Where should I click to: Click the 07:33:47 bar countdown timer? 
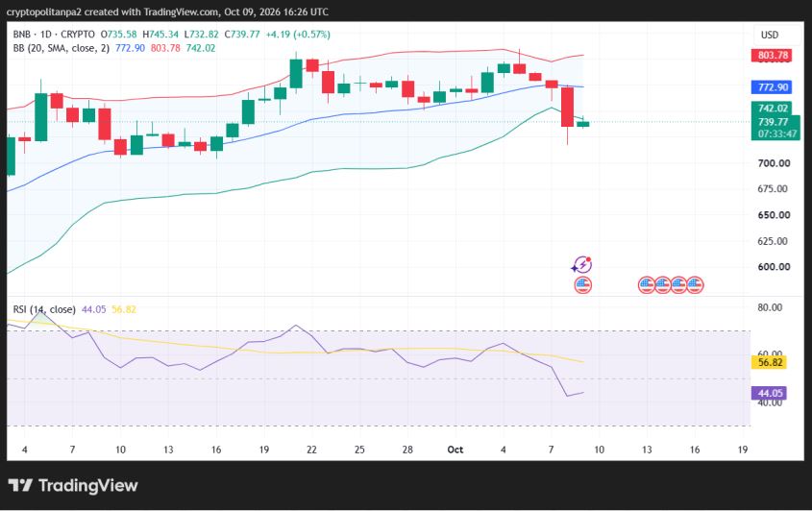[776, 134]
